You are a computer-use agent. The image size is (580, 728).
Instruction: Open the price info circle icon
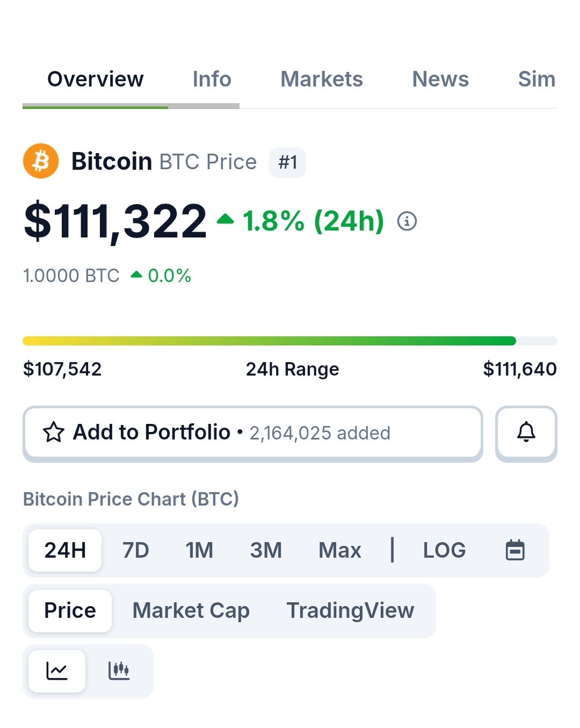pyautogui.click(x=407, y=221)
